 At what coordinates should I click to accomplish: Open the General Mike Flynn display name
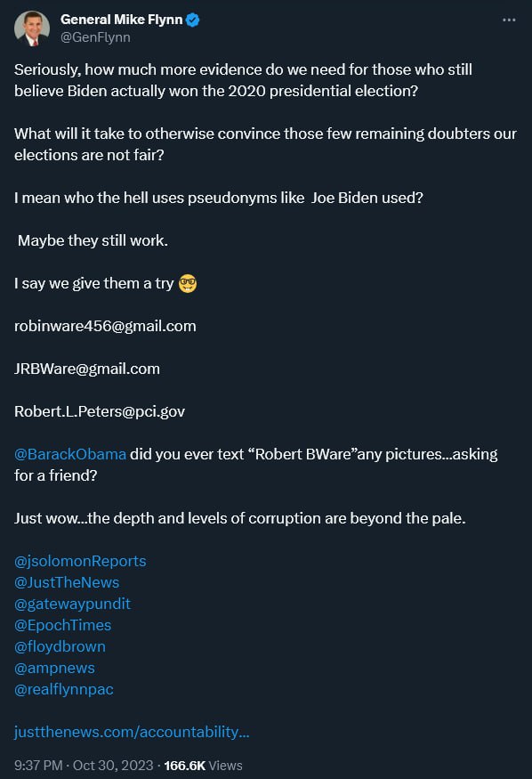(122, 20)
